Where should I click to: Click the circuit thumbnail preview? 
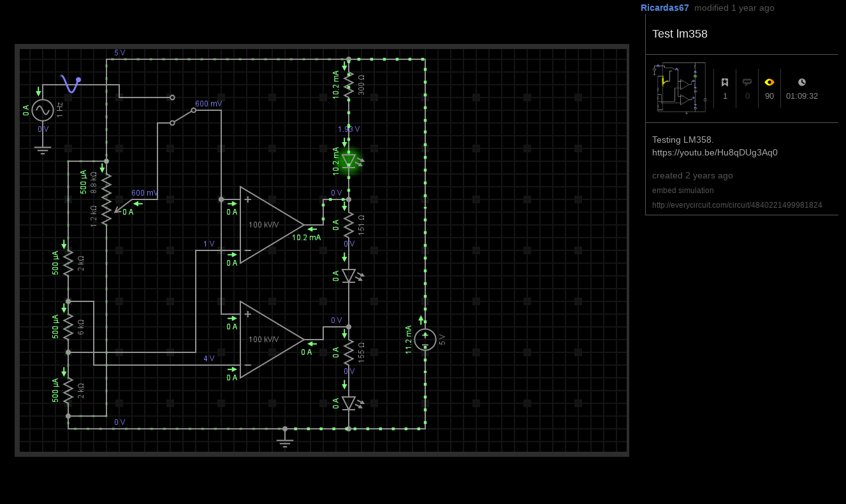click(680, 88)
